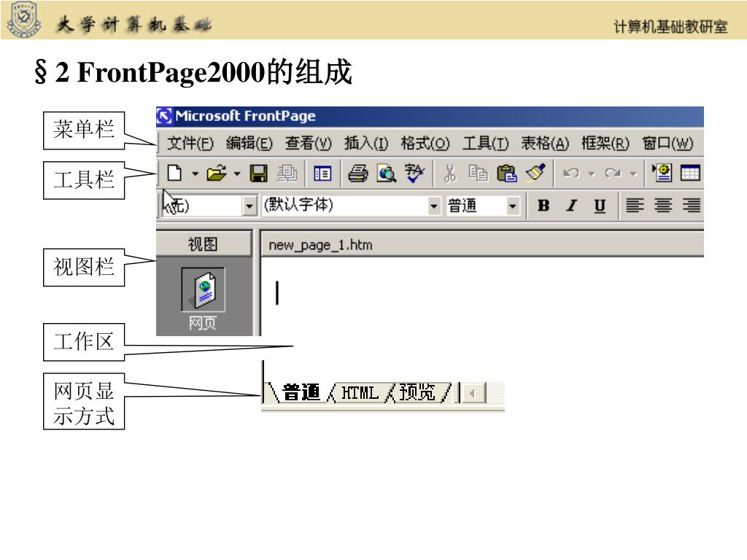Click the Insert Table icon

click(690, 174)
